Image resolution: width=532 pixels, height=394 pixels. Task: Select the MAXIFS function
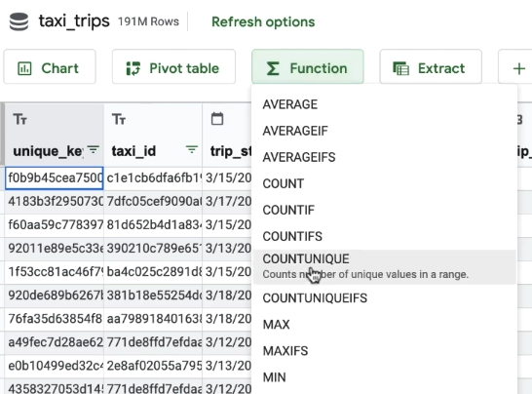[385, 351]
